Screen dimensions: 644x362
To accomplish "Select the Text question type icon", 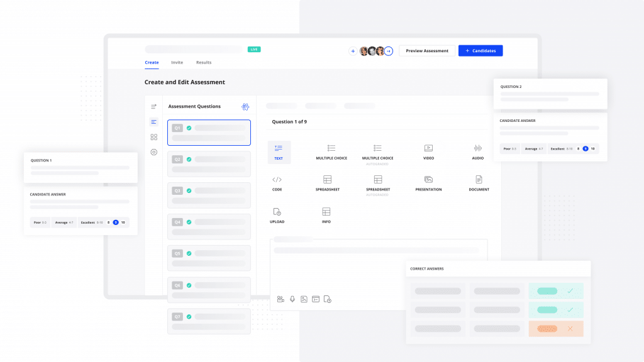I will (x=279, y=148).
